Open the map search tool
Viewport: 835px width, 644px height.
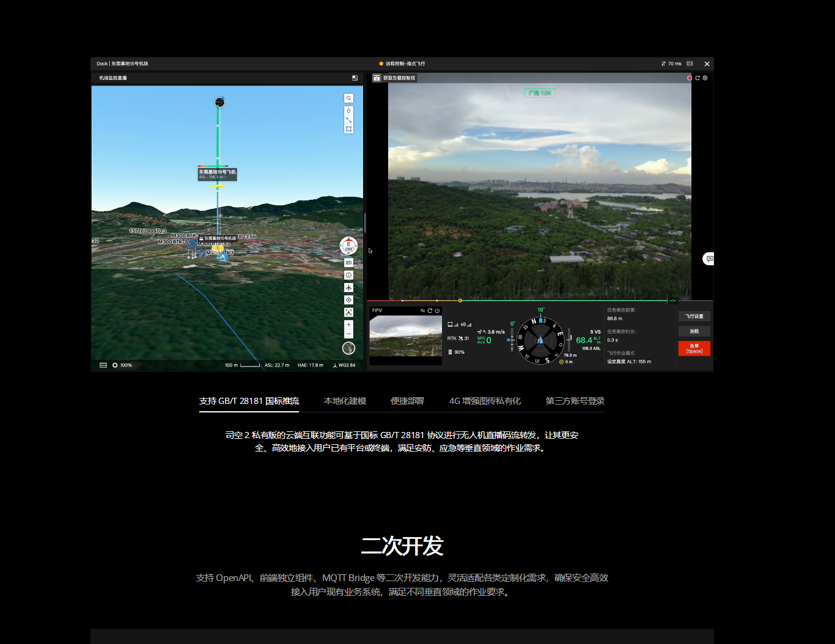tap(348, 98)
